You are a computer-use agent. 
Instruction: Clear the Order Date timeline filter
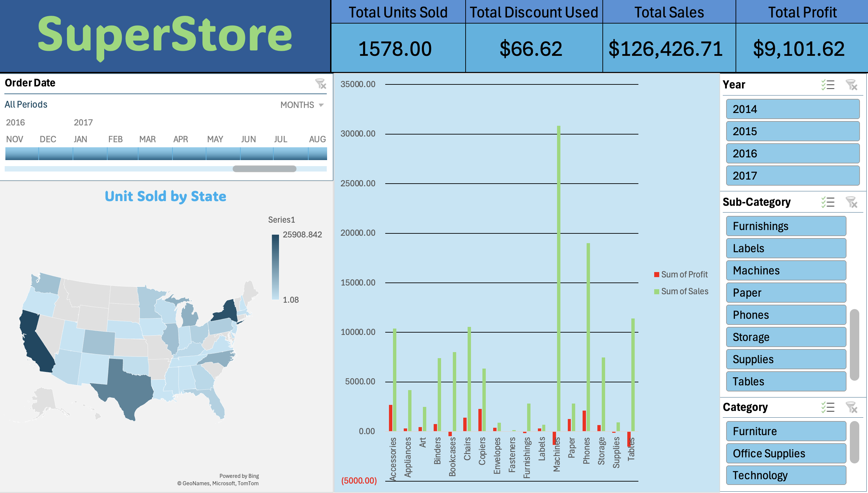(x=320, y=84)
